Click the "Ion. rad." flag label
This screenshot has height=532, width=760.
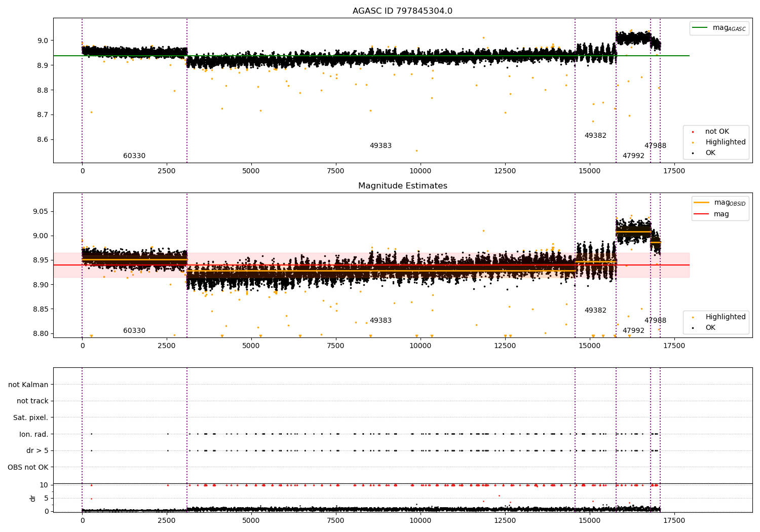coord(34,434)
